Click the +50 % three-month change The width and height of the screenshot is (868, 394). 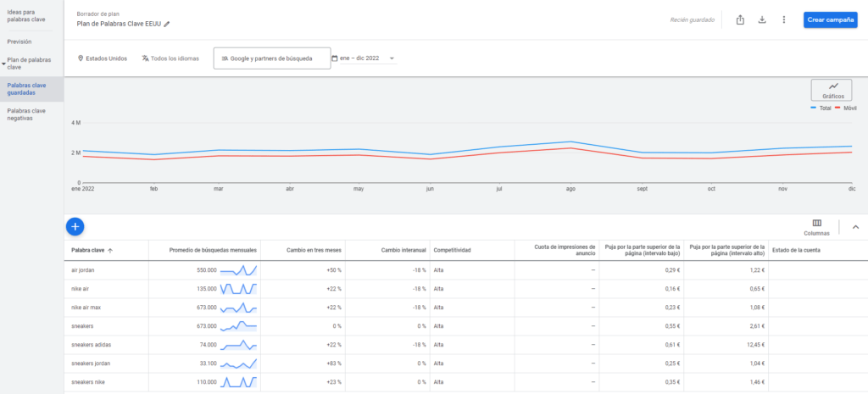[334, 270]
